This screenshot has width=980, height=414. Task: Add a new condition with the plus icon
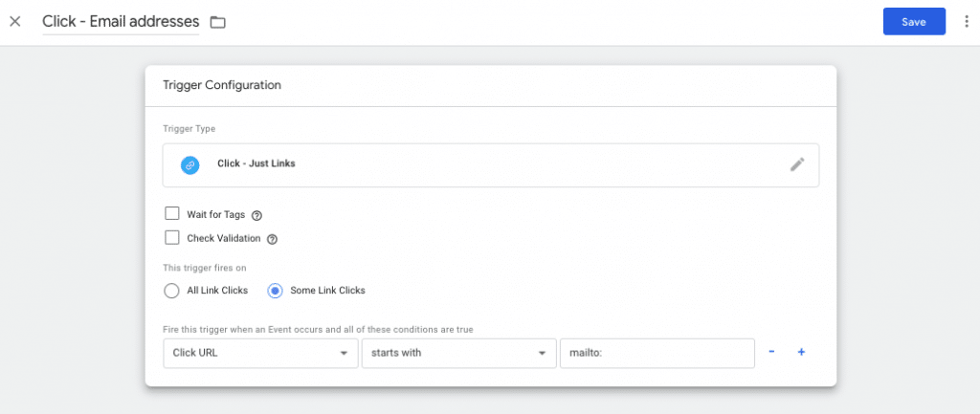801,352
